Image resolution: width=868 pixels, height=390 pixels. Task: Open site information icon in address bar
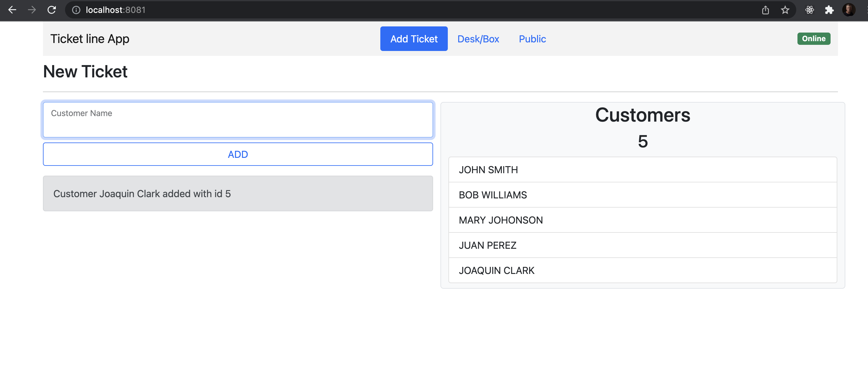(76, 10)
